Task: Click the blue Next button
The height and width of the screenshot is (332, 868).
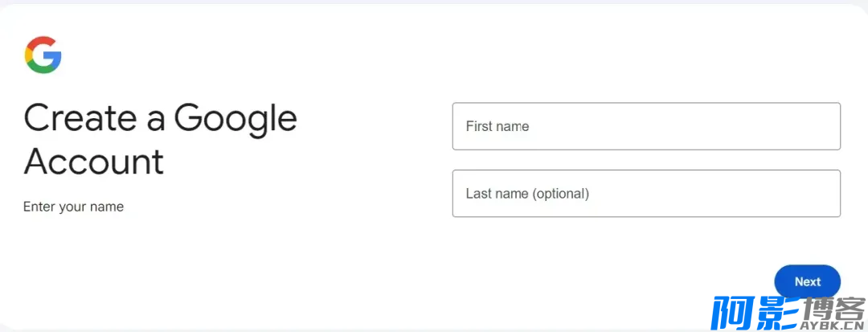Action: (x=807, y=281)
